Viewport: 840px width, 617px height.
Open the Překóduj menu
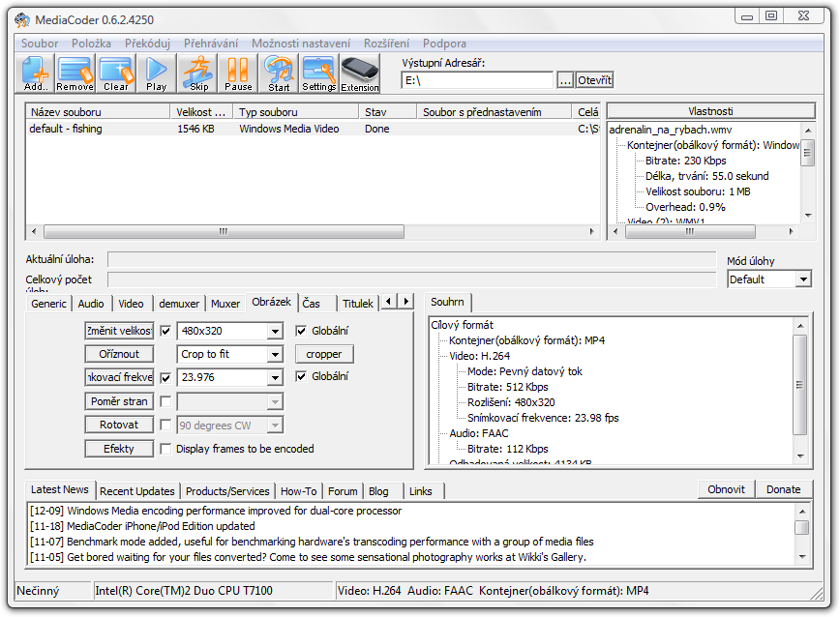point(147,44)
